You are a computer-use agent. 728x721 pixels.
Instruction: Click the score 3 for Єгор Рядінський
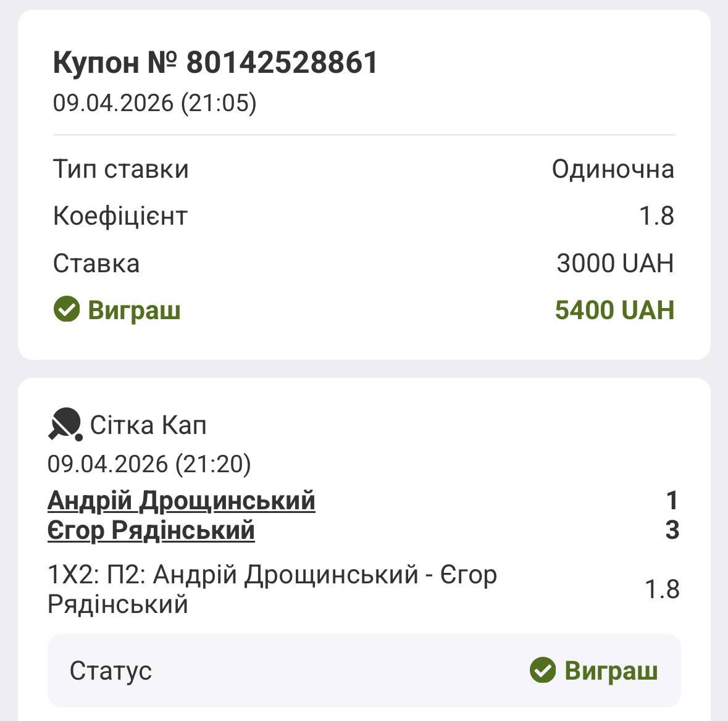[672, 530]
